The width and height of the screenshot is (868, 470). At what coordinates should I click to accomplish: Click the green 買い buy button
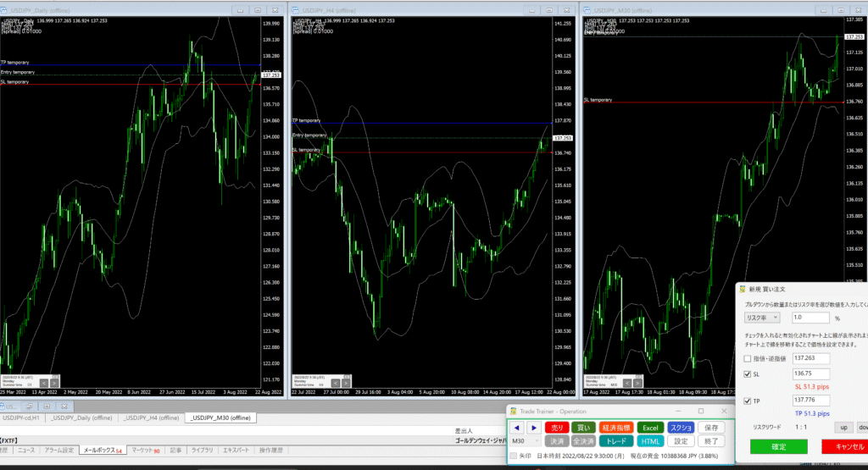tap(583, 428)
